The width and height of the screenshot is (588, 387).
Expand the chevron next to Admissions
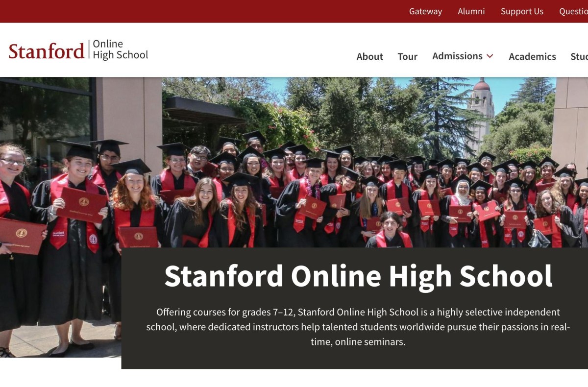click(490, 56)
